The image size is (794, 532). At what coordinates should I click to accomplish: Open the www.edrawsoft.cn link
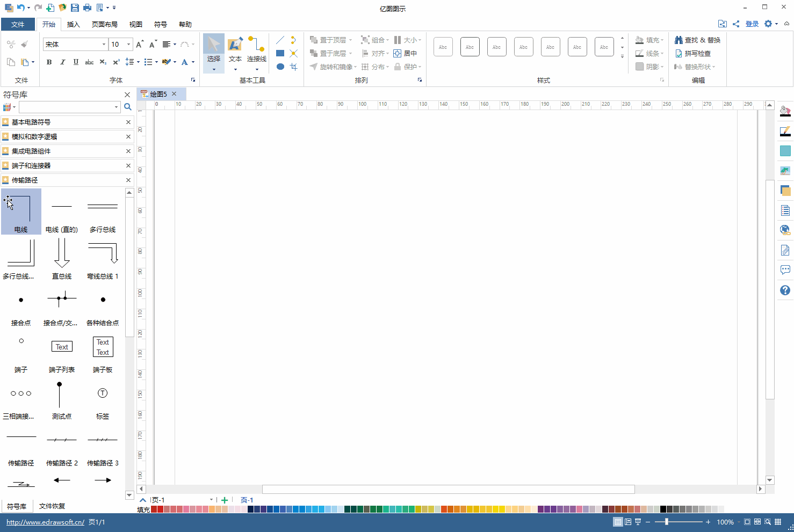point(45,522)
